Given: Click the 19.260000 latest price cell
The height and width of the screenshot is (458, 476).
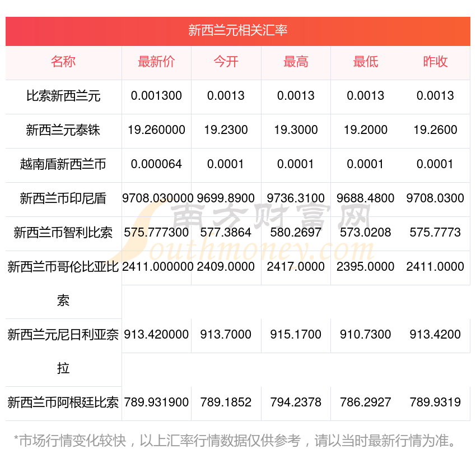Looking at the screenshot, I should [x=156, y=129].
